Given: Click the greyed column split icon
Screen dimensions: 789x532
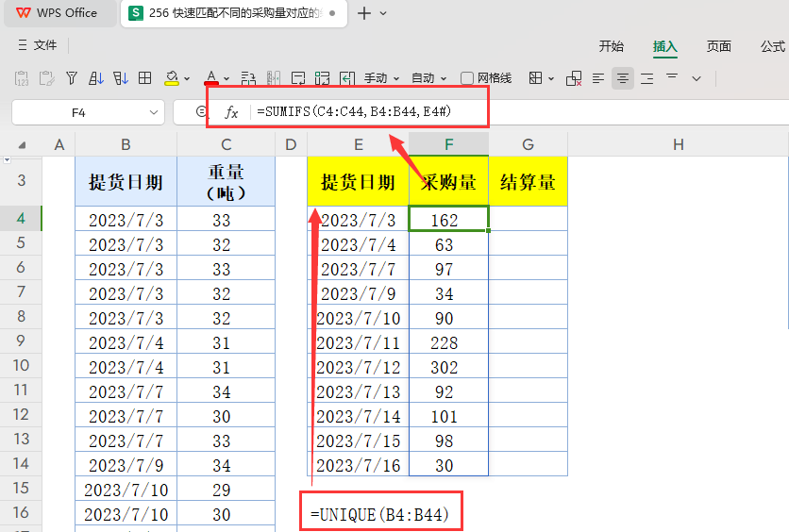Looking at the screenshot, I should [274, 78].
